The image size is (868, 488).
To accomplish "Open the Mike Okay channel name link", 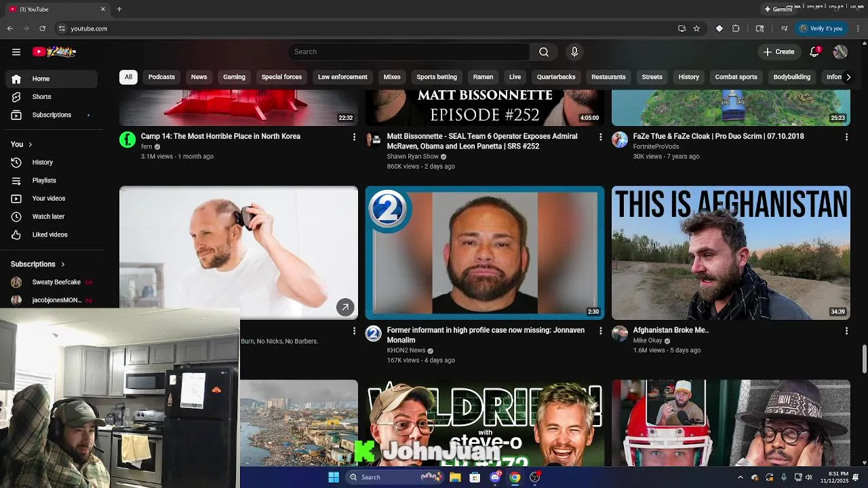I will (x=648, y=341).
